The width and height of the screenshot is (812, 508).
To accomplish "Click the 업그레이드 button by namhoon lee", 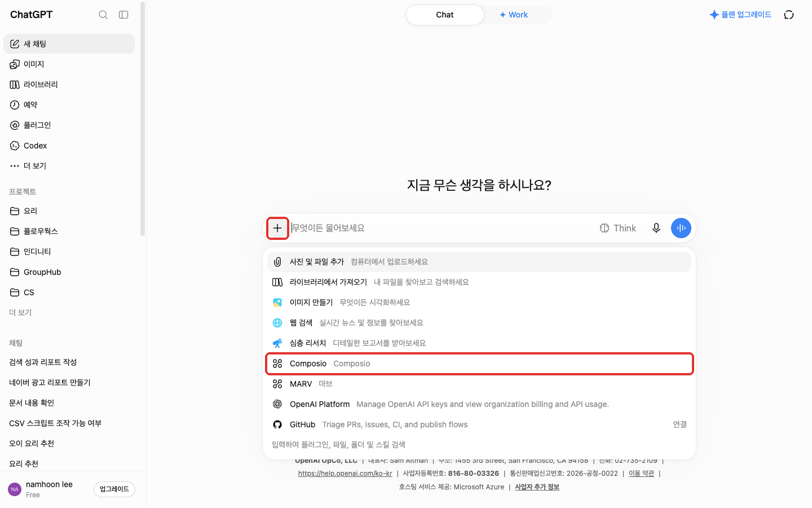I will click(114, 489).
